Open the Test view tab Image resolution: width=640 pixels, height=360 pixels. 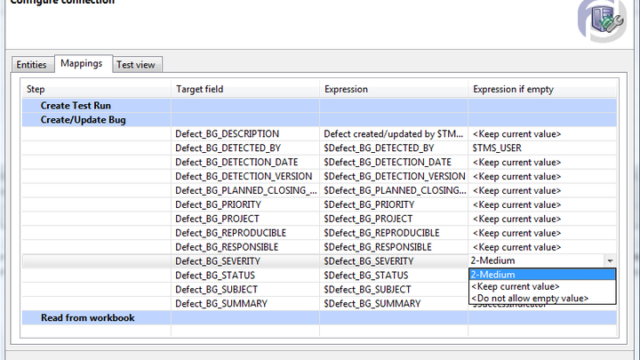[136, 64]
